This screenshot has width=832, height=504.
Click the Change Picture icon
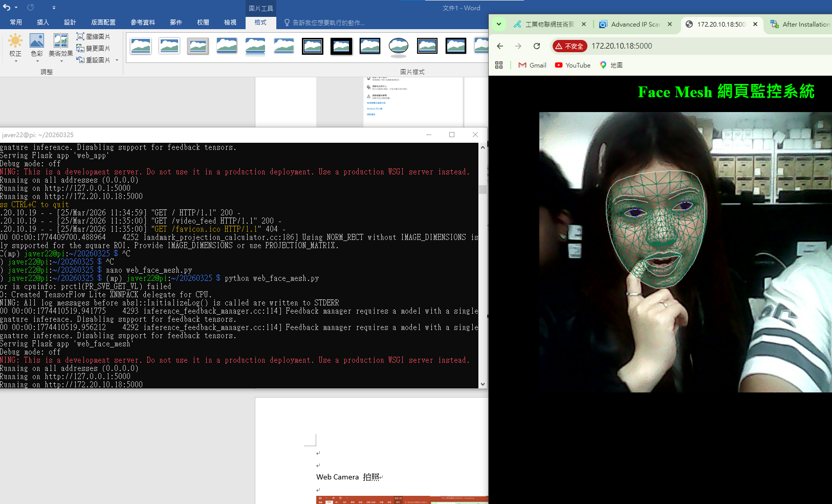point(80,48)
